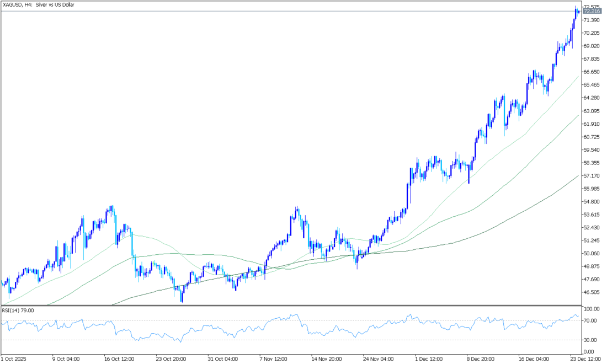Click the 7 Nov 12:00 time label

(274, 358)
